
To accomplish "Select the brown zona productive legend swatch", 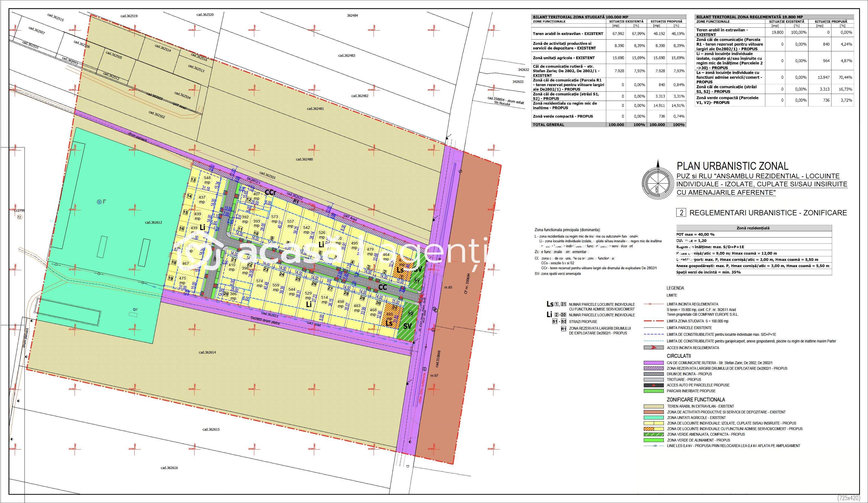I will pos(654,412).
